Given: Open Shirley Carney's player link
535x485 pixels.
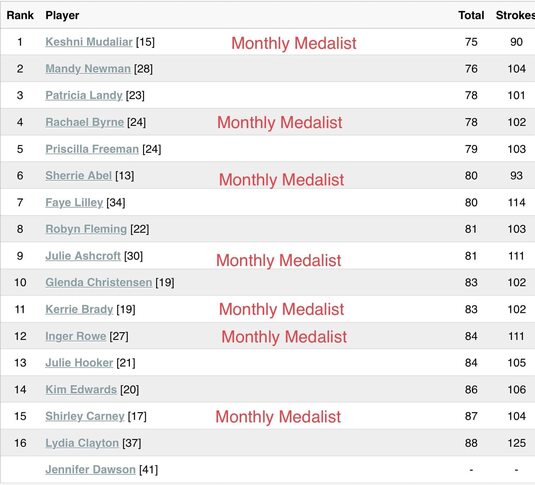Looking at the screenshot, I should 85,416.
